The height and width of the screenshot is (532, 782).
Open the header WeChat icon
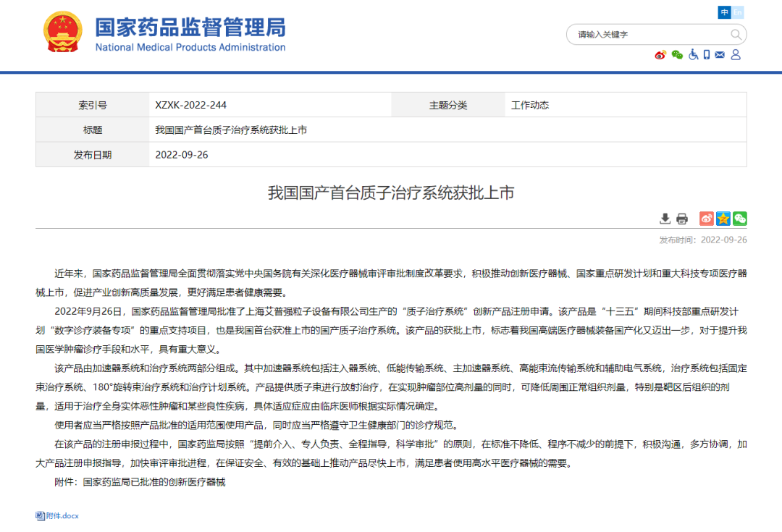677,55
